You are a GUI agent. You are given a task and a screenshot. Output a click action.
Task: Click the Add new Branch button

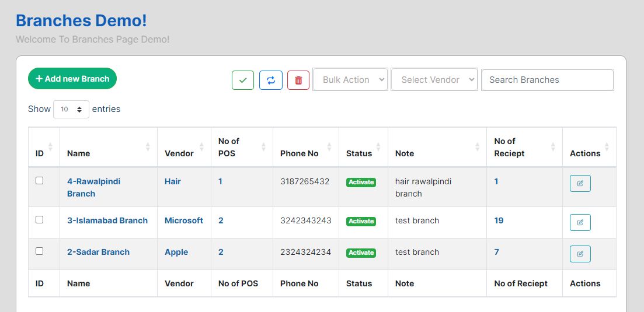pos(72,79)
